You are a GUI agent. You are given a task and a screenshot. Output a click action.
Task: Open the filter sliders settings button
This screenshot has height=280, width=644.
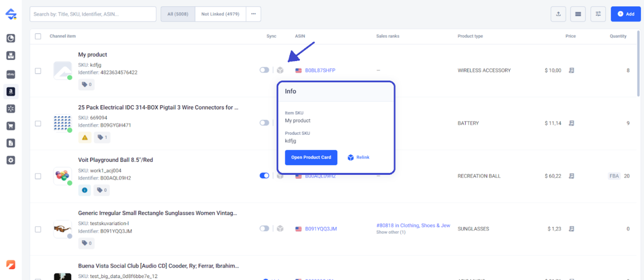click(598, 14)
